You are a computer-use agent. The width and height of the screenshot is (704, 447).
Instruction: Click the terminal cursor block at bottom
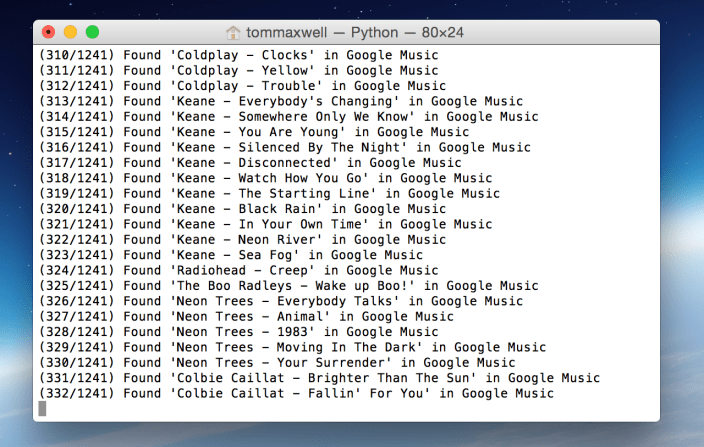click(42, 409)
